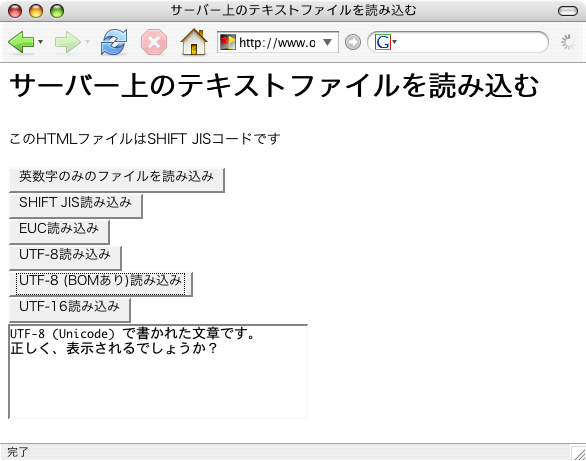Minimize window with yellow button
The width and height of the screenshot is (586, 461).
click(36, 11)
